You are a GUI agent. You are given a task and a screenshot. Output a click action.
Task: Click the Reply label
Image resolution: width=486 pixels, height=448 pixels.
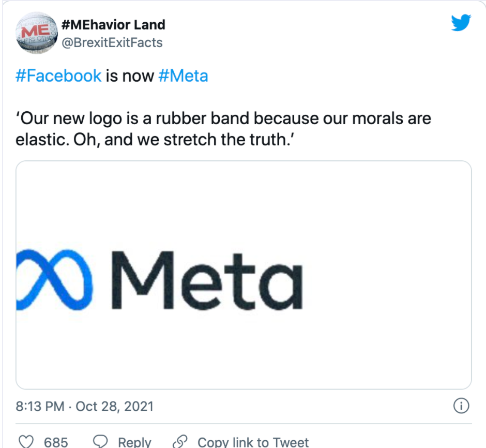pos(134,442)
